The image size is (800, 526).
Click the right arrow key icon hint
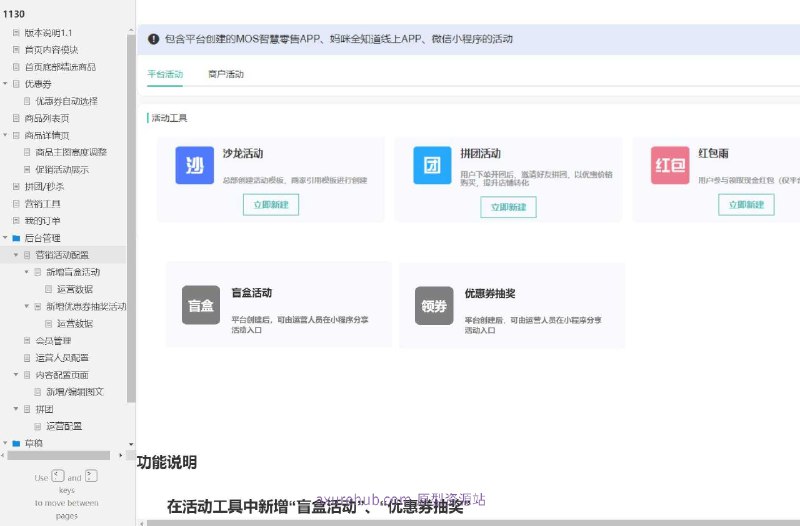(91, 476)
